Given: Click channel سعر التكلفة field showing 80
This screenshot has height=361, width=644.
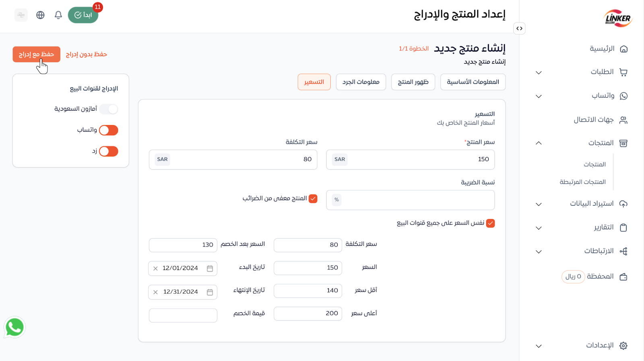Looking at the screenshot, I should coord(308,245).
